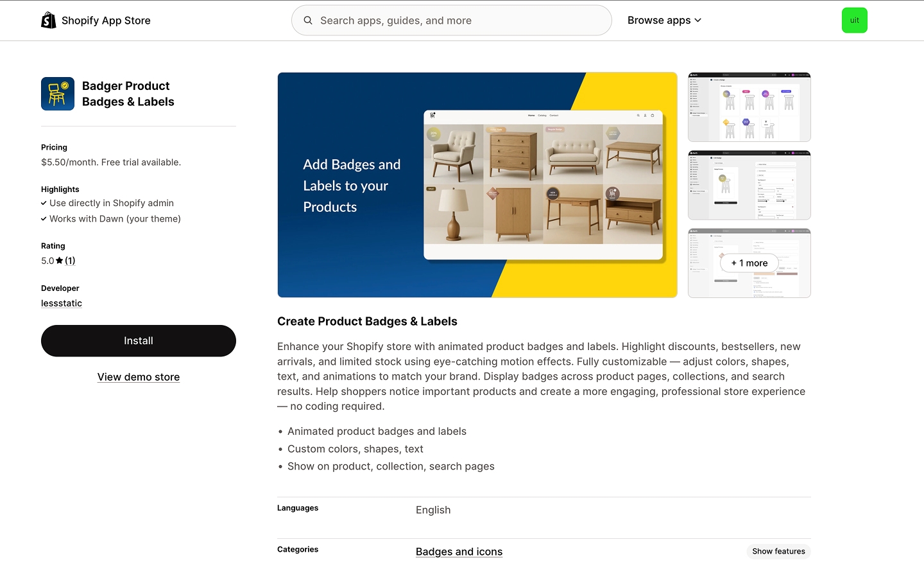Open the first admin screenshot thumbnail
Viewport: 924px width, 578px height.
749,107
